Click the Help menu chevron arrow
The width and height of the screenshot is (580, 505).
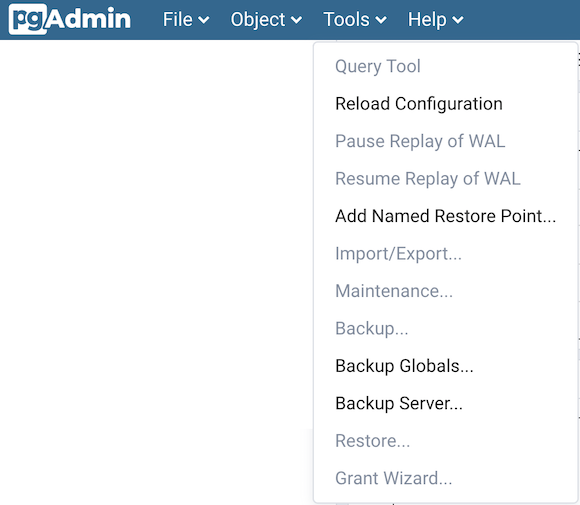tap(458, 20)
